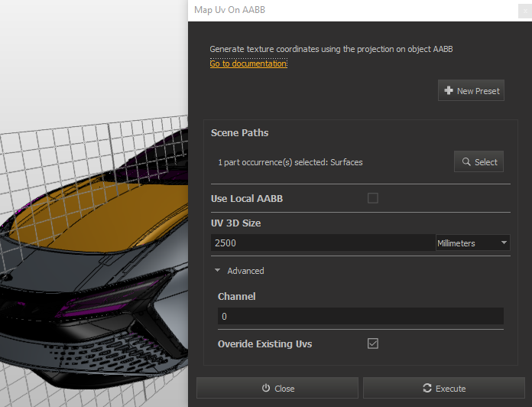Click the refresh arrows icon on Execute
Image resolution: width=532 pixels, height=407 pixels.
(x=427, y=389)
